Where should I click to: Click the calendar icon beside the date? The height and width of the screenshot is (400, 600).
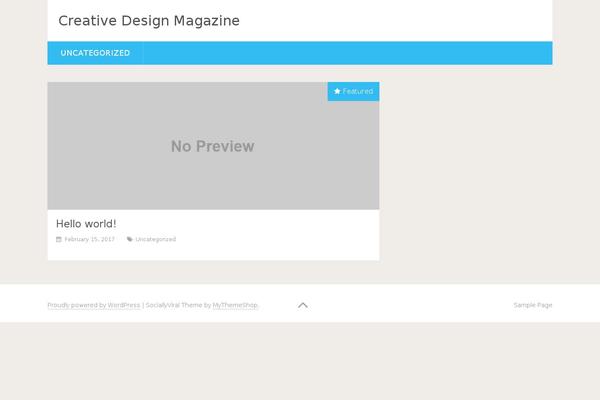pyautogui.click(x=59, y=239)
